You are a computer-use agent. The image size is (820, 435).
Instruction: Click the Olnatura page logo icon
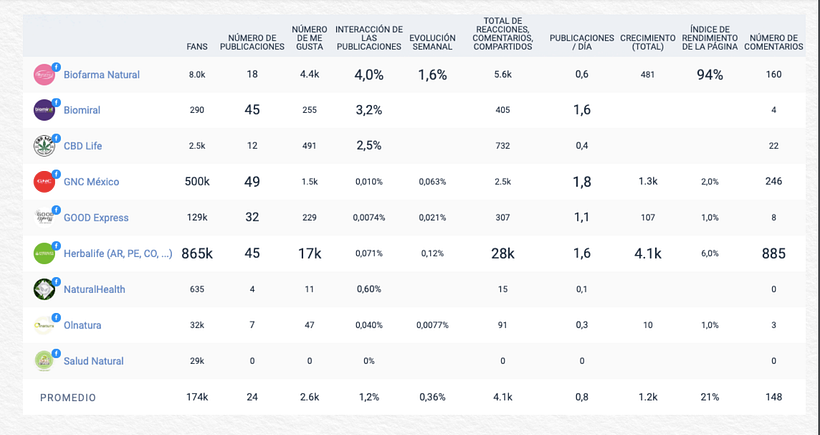tap(44, 325)
